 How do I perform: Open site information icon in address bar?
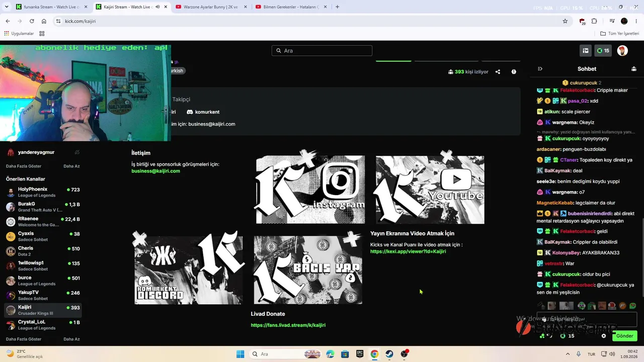point(58,21)
